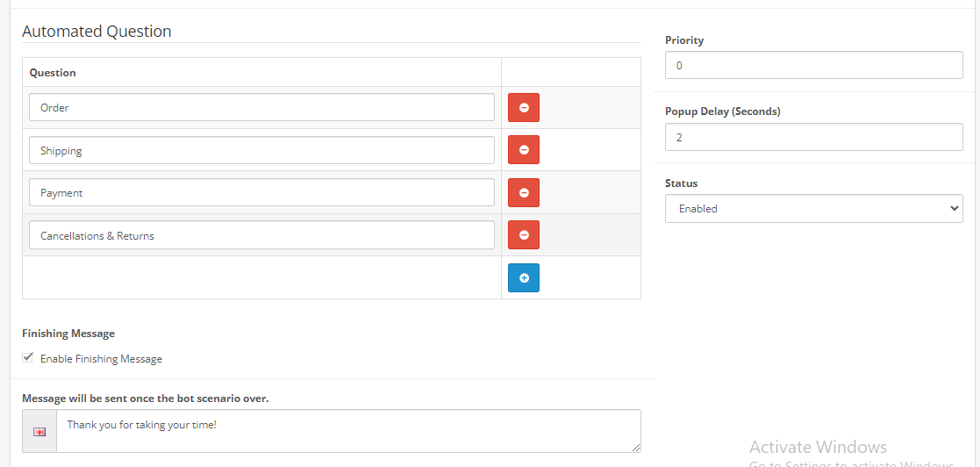Focus the Popup Delay (Seconds) field
This screenshot has height=467, width=980.
(814, 137)
